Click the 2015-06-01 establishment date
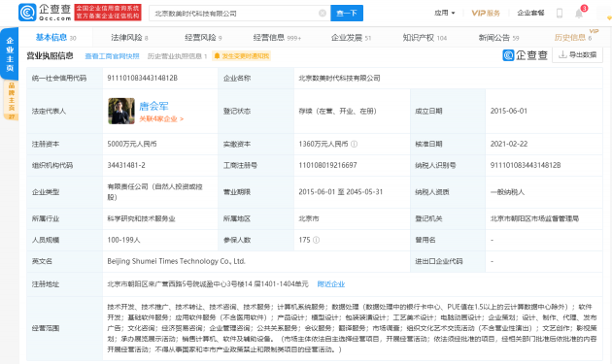The width and height of the screenshot is (612, 364). tap(509, 111)
